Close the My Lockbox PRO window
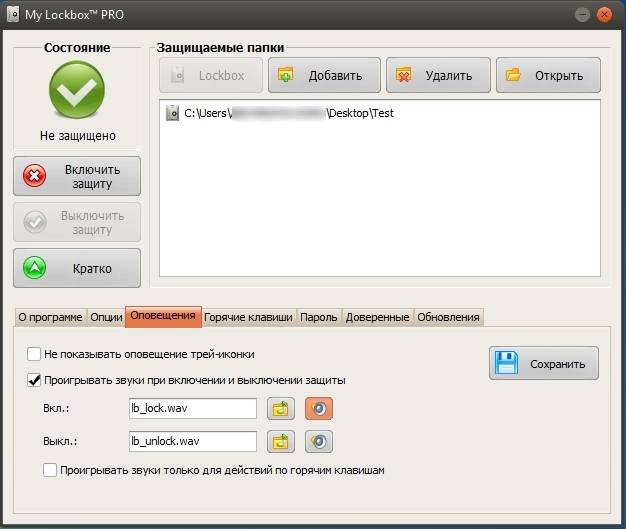The height and width of the screenshot is (529, 626). 604,15
